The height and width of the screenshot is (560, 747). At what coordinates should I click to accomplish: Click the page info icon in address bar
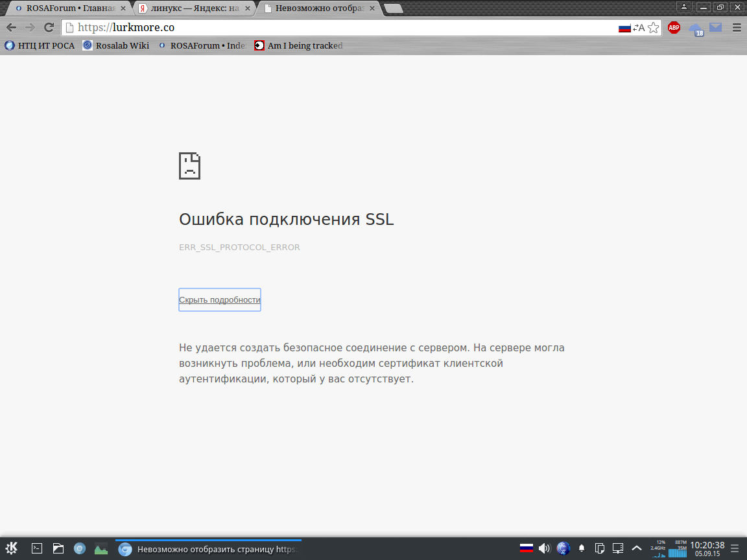[x=69, y=28]
